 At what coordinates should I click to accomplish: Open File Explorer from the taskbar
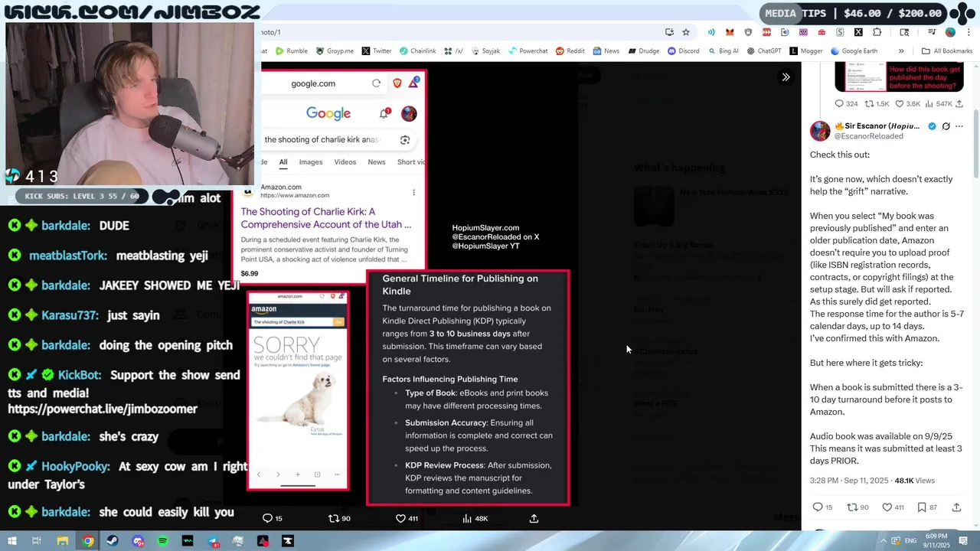(63, 541)
